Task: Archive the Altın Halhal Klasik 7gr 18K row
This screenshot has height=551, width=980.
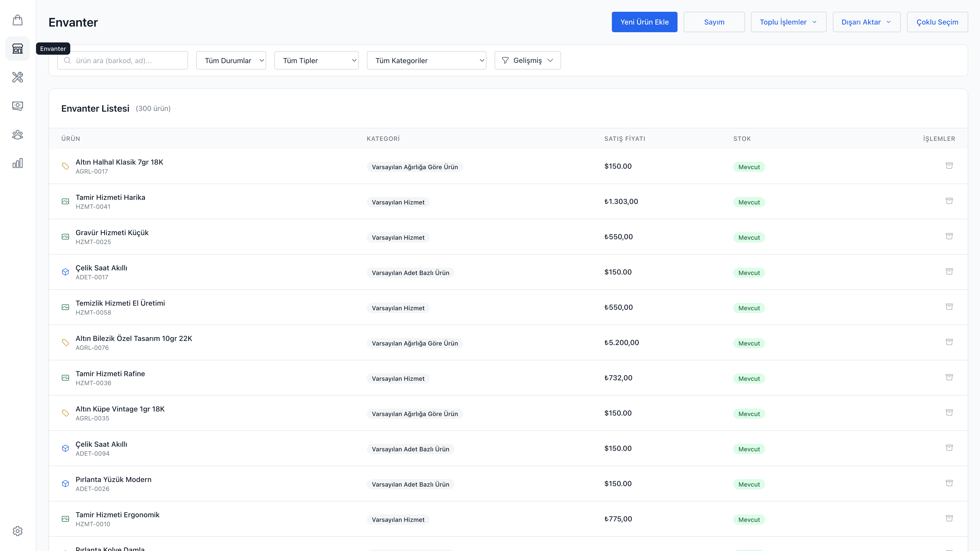Action: point(949,166)
